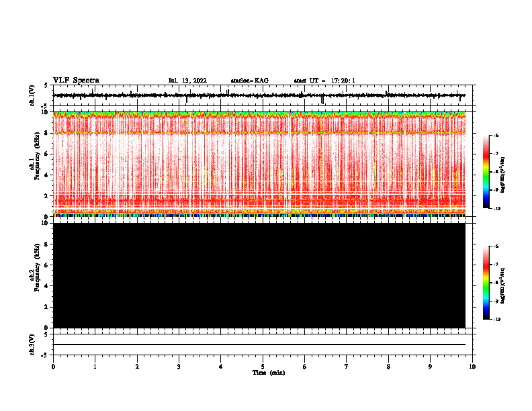Image resolution: width=532 pixels, height=411 pixels.
Task: Click the "7" tick on the time axis
Action: [347, 367]
